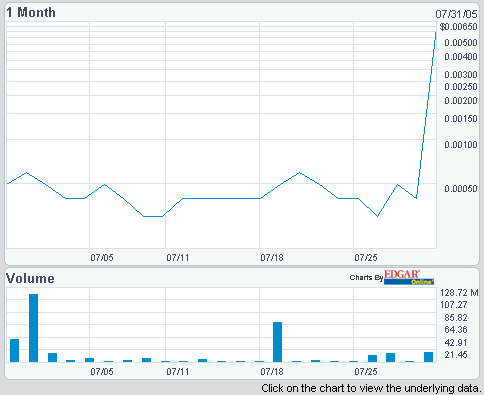
Task: Click the tallest volume bar near 128.72 M
Action: pos(33,328)
